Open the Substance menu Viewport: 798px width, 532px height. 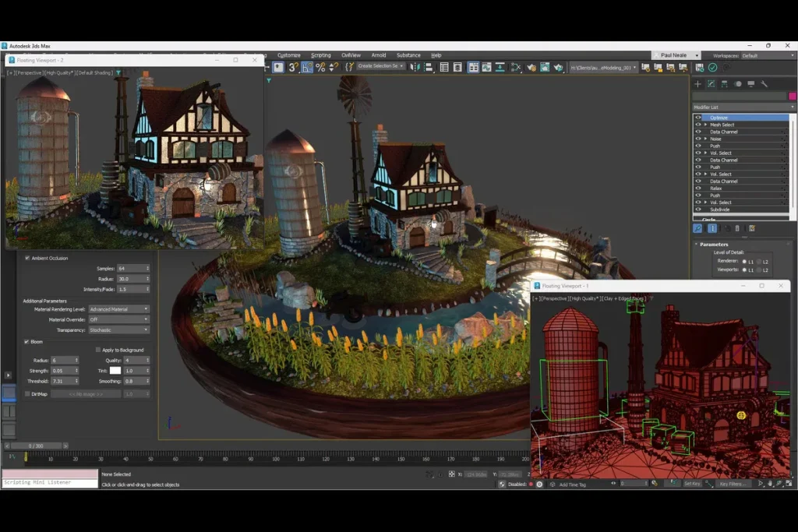point(408,55)
